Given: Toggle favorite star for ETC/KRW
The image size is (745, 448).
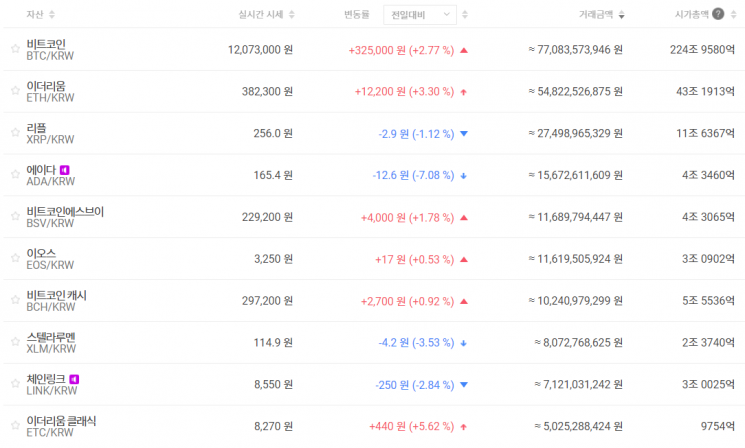Looking at the screenshot, I should 15,425.
